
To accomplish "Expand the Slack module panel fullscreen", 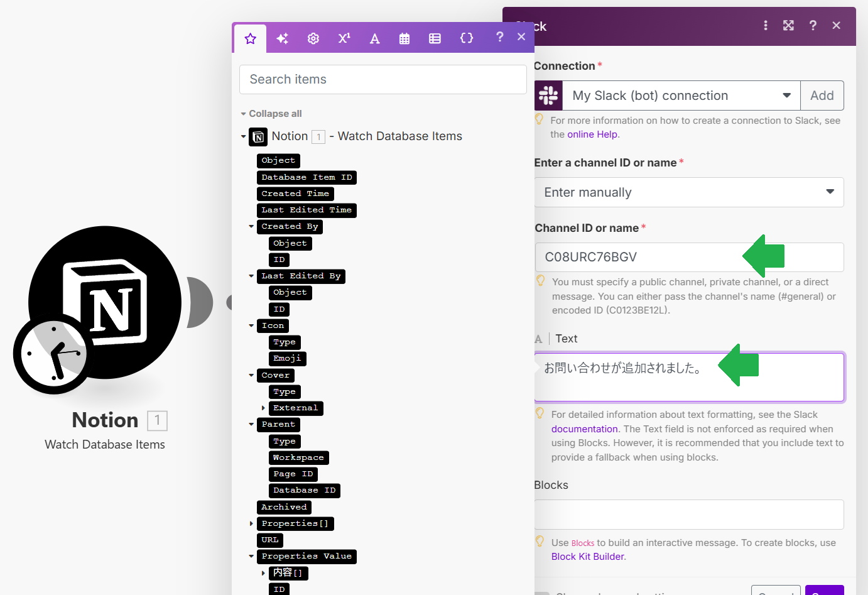I will (x=788, y=25).
